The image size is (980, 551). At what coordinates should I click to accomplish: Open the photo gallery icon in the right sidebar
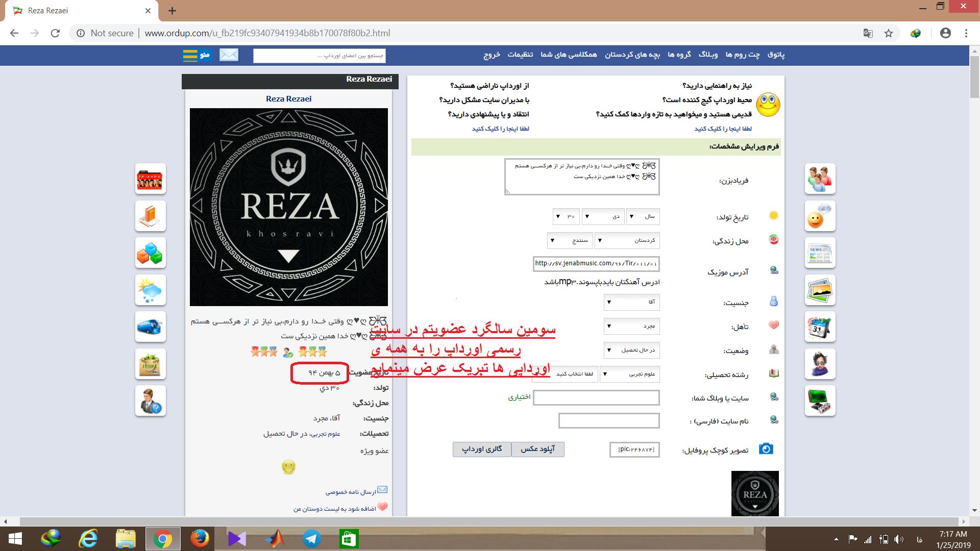click(820, 290)
